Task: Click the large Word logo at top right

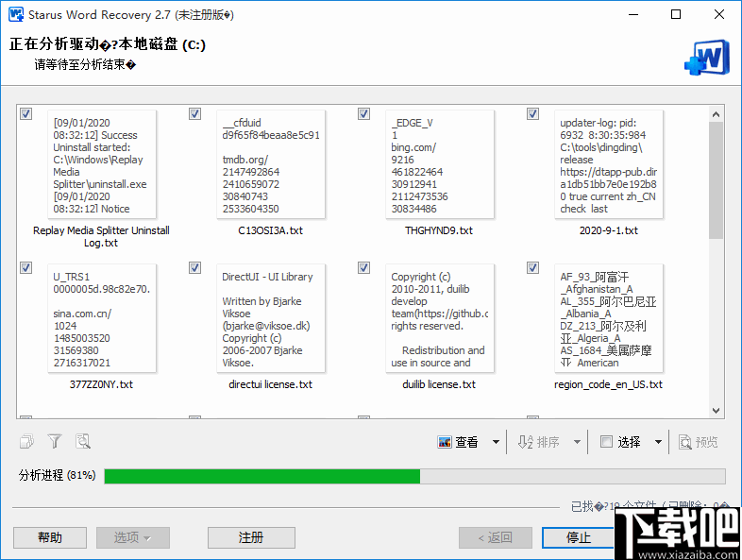Action: 707,58
